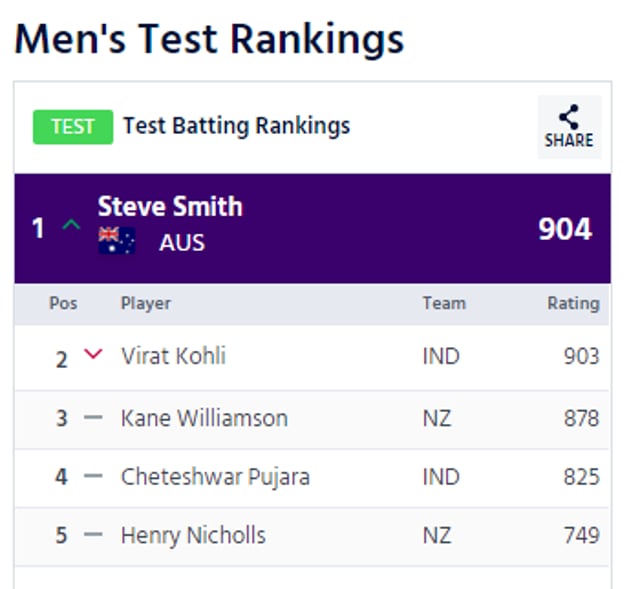The height and width of the screenshot is (589, 640).
Task: Click no-change dash beside Kane Williamson
Action: [x=93, y=417]
